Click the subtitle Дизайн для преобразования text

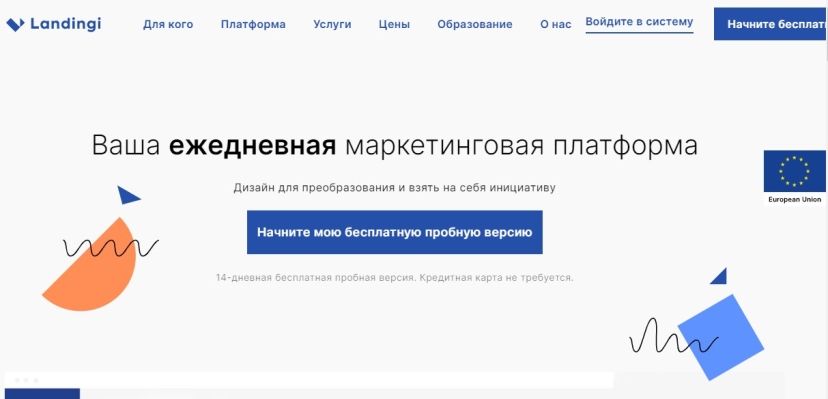tap(394, 187)
